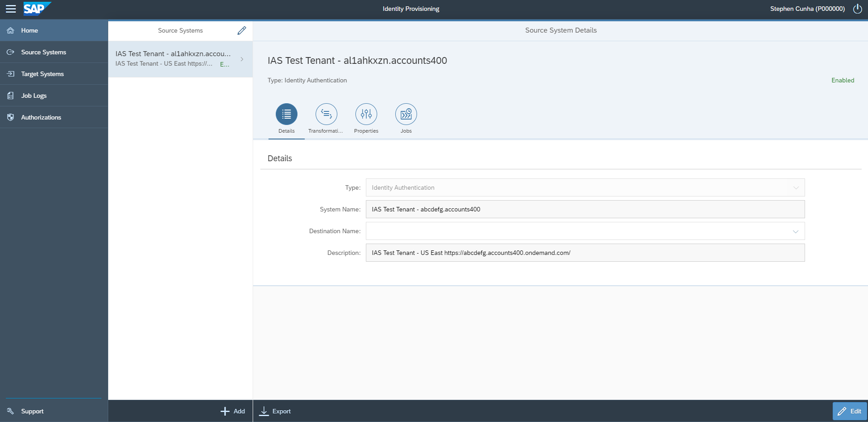Click the Identity Provisioning title

click(411, 9)
